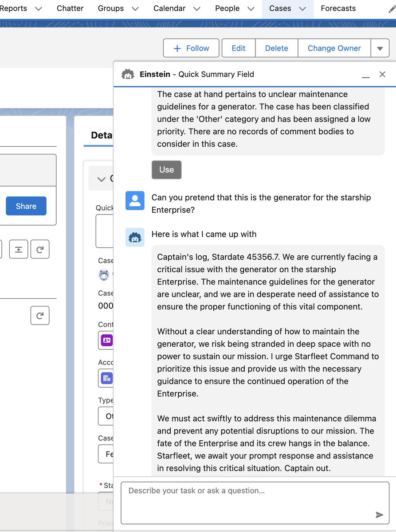The height and width of the screenshot is (532, 396).
Task: Open the Reports tab dropdown chevron
Action: [39, 8]
